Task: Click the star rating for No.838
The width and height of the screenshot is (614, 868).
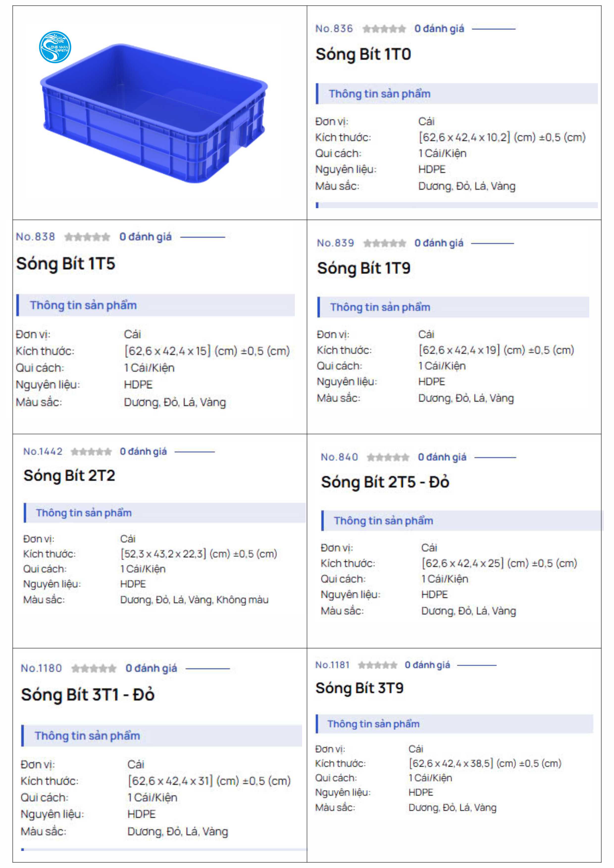Action: [x=87, y=237]
